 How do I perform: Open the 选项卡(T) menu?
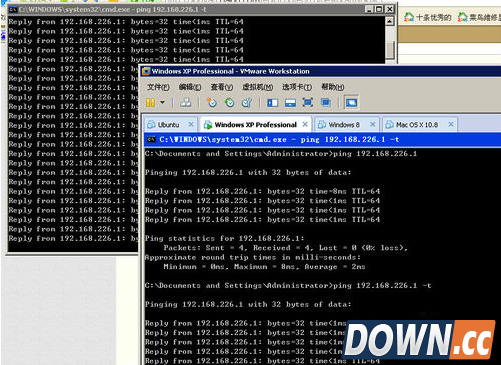coord(297,87)
